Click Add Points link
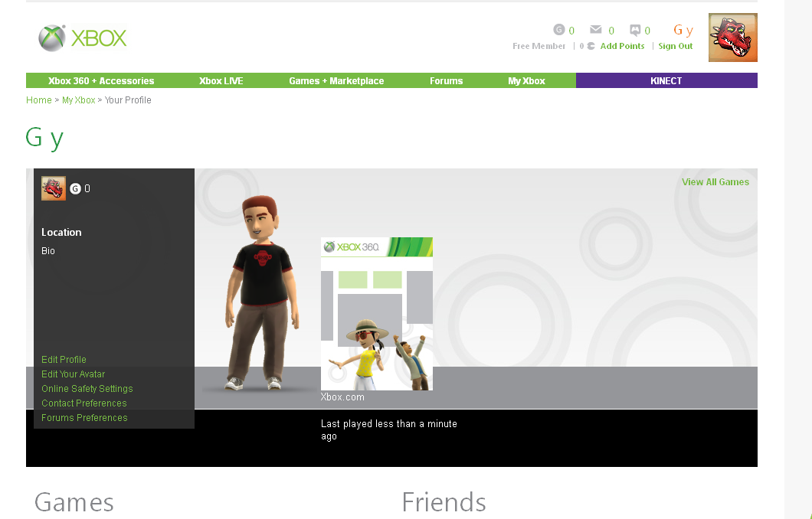 pos(622,46)
